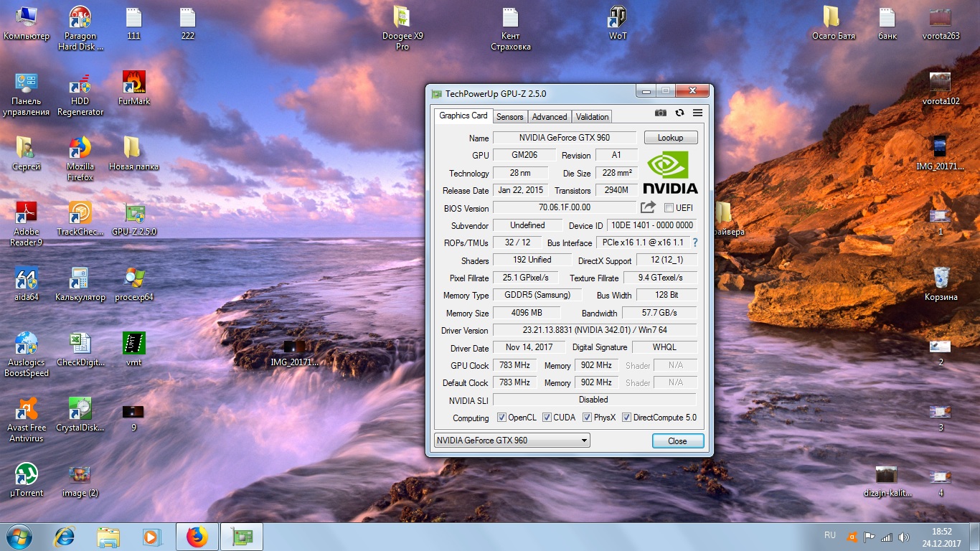Select the Корзина recycle bin icon
Viewport: 980px width, 551px height.
[x=941, y=284]
